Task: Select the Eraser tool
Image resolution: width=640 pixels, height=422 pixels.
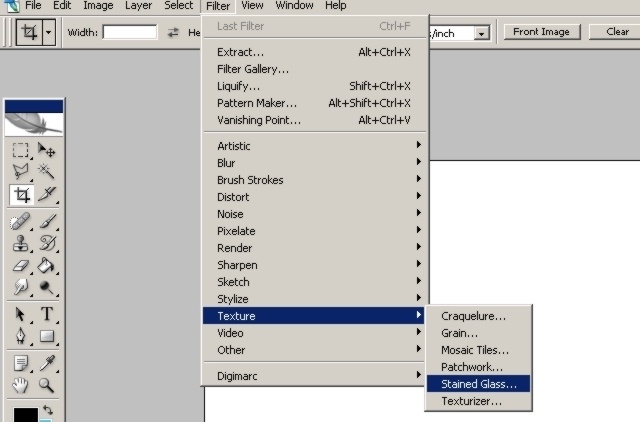Action: point(20,266)
